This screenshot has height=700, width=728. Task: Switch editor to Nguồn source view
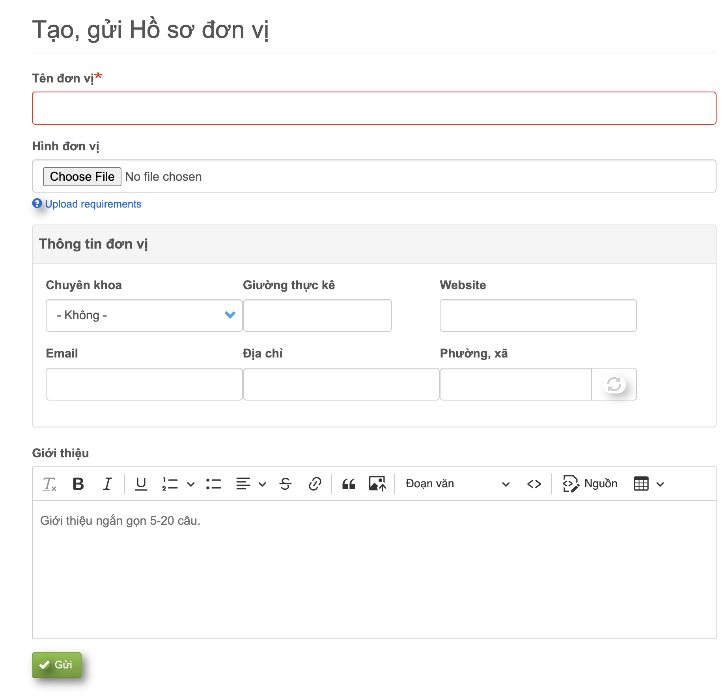pyautogui.click(x=590, y=484)
